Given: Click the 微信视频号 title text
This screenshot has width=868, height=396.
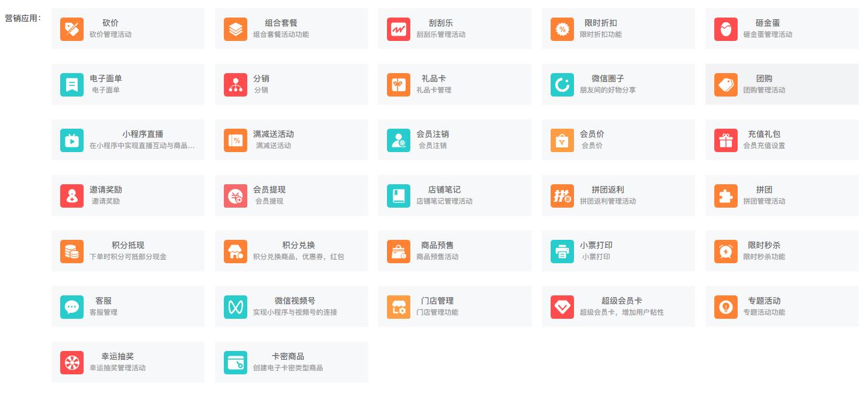Looking at the screenshot, I should pos(295,301).
